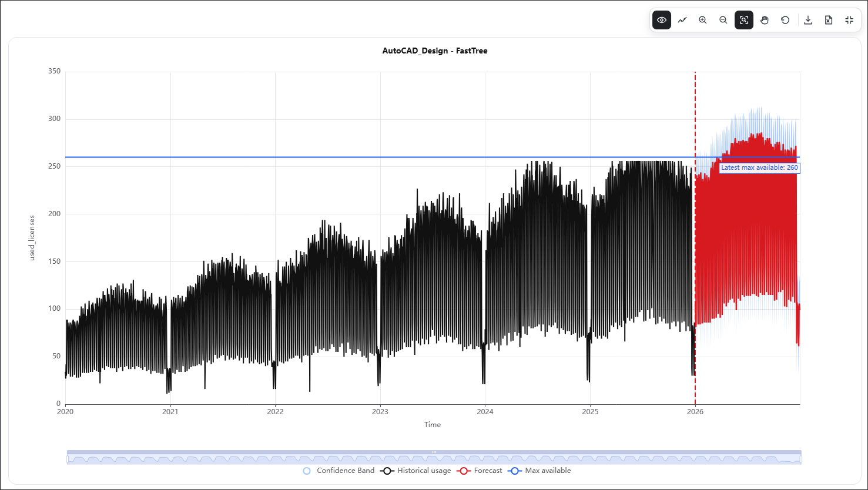Toggle the box zoom selection tool
868x490 pixels.
(744, 20)
